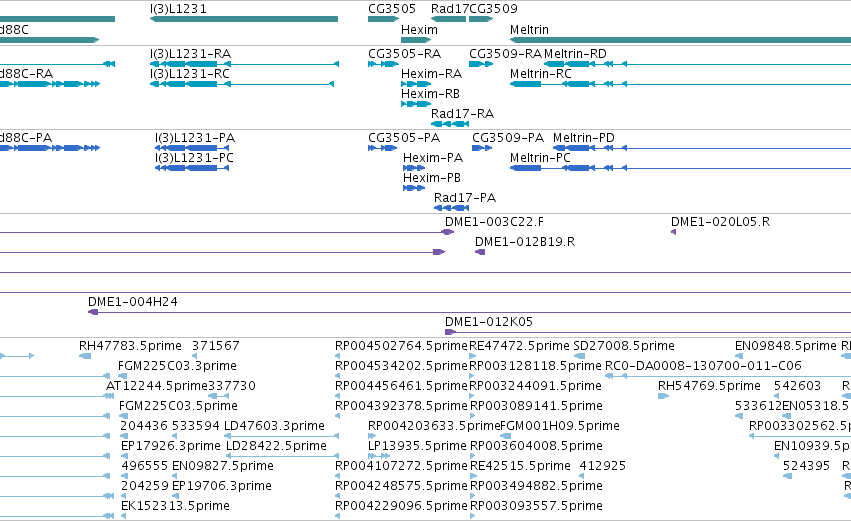
Task: Select the Hexim-PA protein label
Action: click(x=433, y=158)
